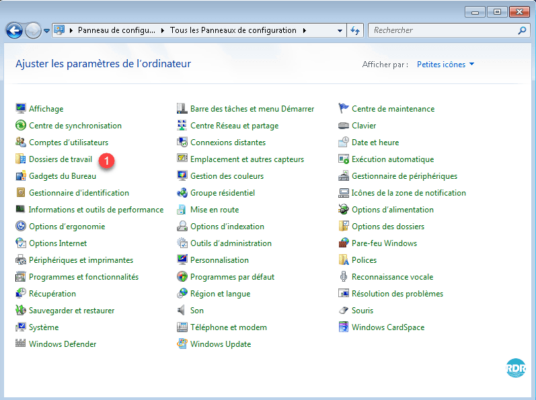Click the Polices fonts icon
This screenshot has height=400, width=536.
[x=343, y=260]
